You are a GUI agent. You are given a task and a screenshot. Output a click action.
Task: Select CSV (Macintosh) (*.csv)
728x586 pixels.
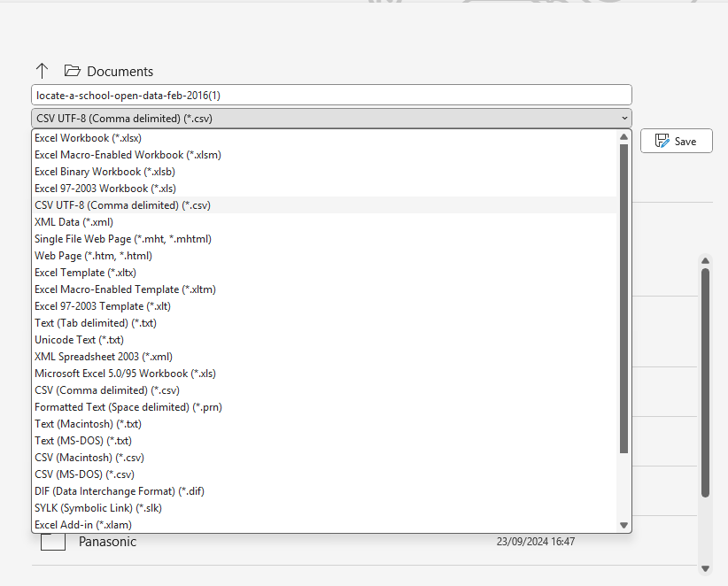(325, 458)
